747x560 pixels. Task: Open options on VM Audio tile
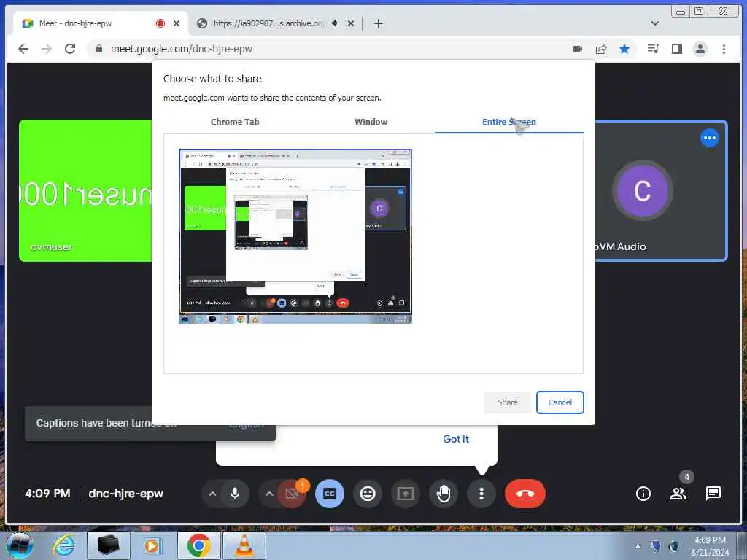(709, 138)
